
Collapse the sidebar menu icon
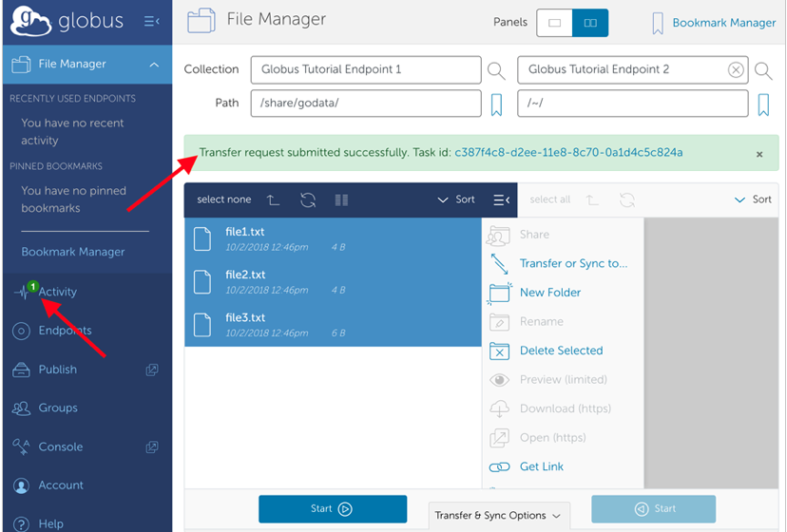151,21
